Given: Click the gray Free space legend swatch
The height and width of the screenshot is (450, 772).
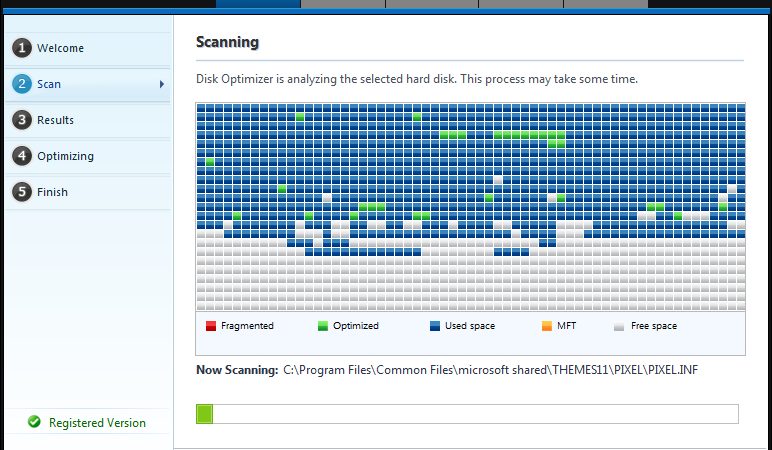Looking at the screenshot, I should click(x=619, y=326).
